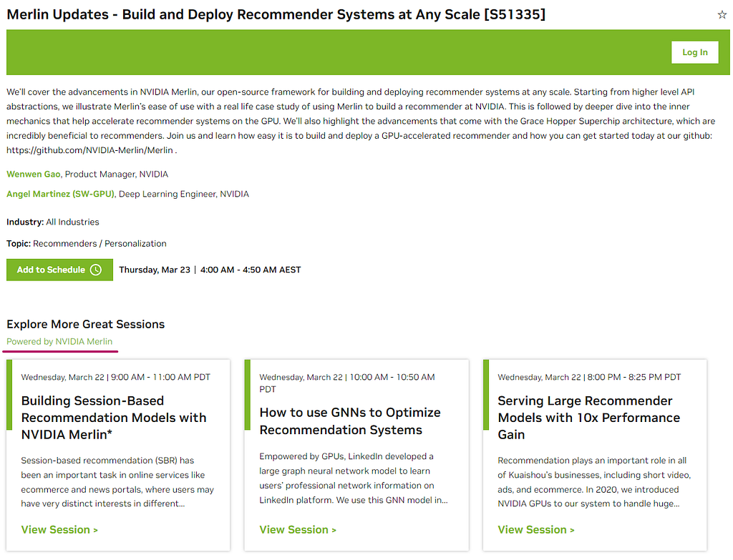Viewport: 733px width, 560px height.
Task: Click the clock icon in Add to Schedule
Action: [95, 270]
